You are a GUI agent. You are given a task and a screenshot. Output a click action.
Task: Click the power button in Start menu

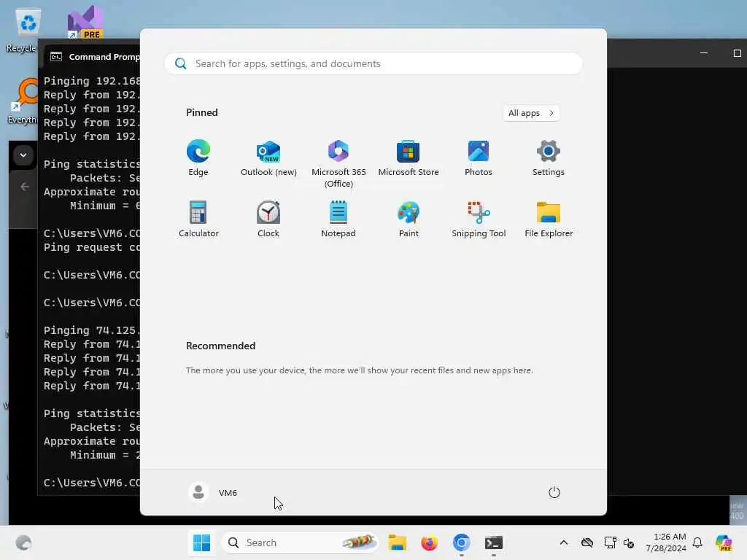(x=554, y=492)
